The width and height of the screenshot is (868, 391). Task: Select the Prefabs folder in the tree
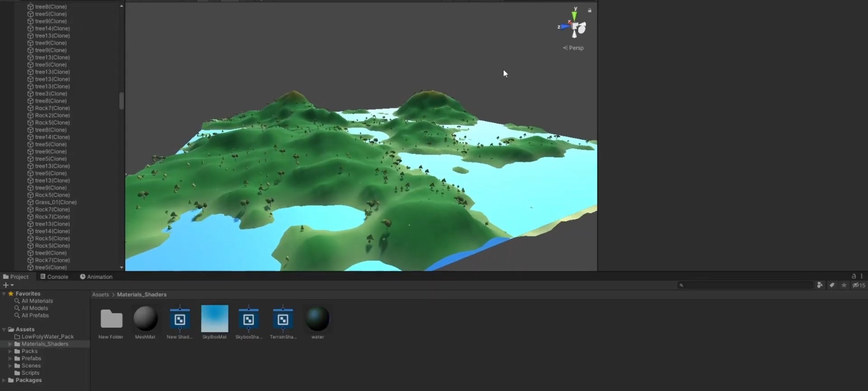point(28,358)
